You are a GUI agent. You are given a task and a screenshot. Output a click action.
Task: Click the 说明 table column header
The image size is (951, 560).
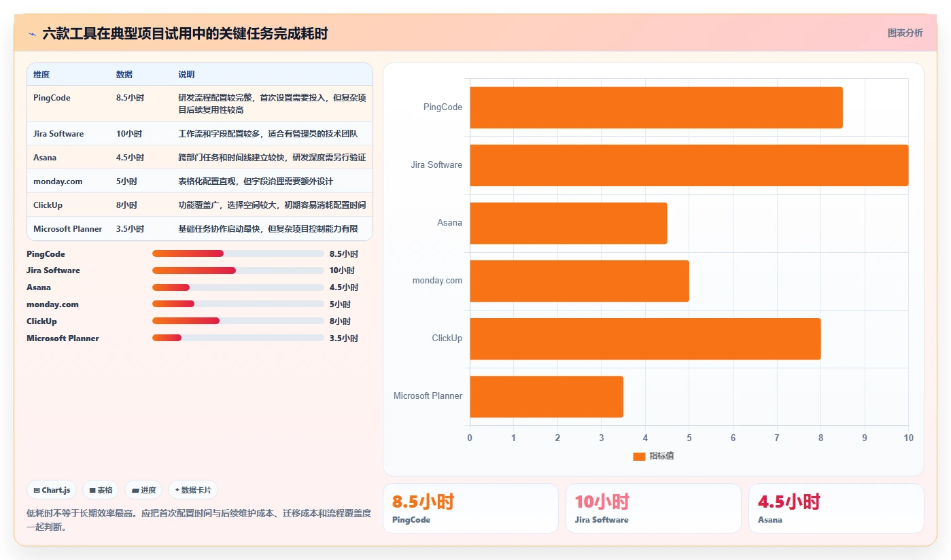pos(272,74)
